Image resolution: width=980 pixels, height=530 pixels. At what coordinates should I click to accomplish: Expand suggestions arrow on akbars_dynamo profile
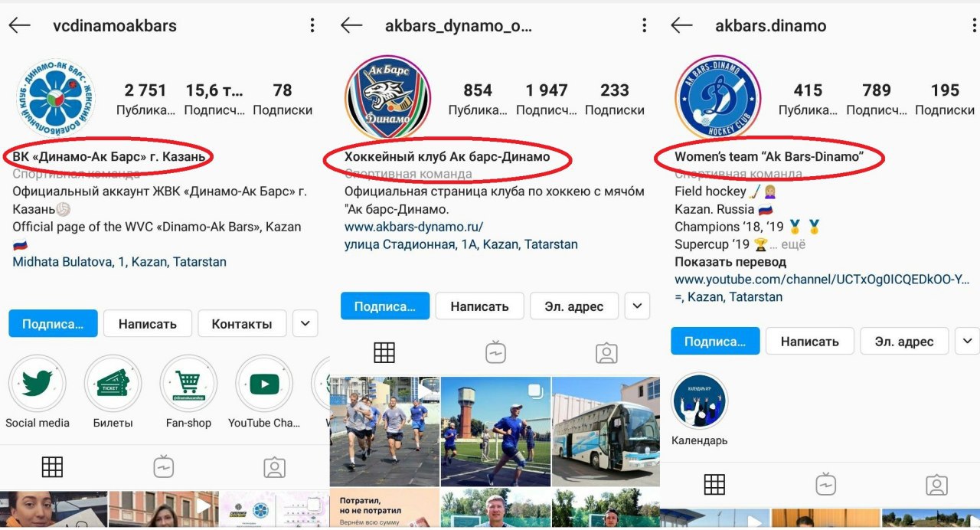pyautogui.click(x=637, y=306)
